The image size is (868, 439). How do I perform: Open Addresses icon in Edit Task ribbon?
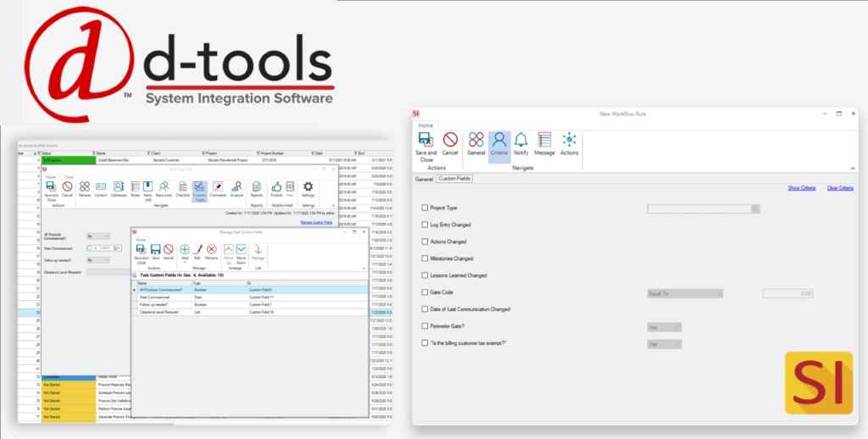pos(119,189)
